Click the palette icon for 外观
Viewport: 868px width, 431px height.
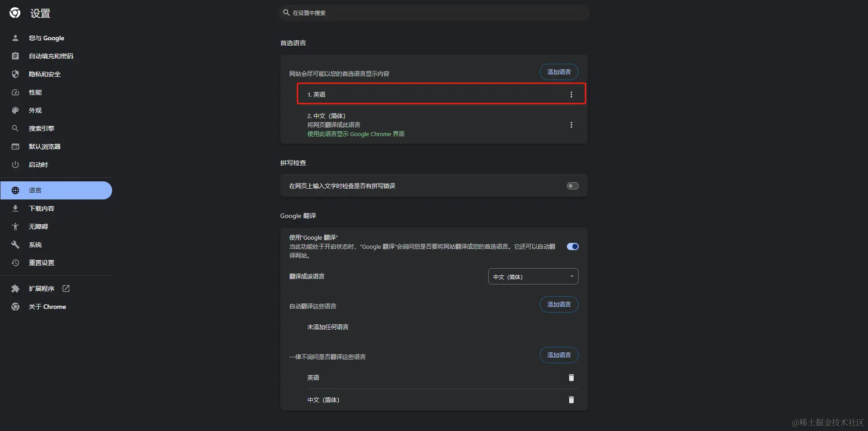[x=15, y=110]
